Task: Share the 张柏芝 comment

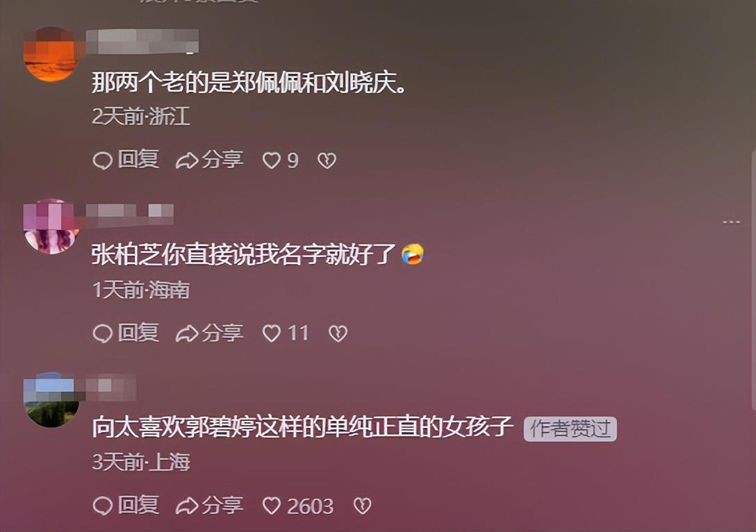Action: click(210, 333)
